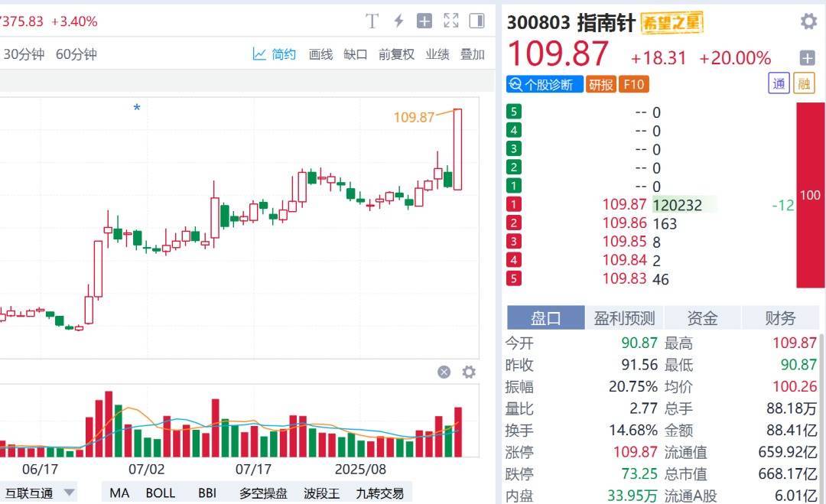Expand chart to fullscreen
Viewport: 826px width, 504px height.
click(451, 21)
